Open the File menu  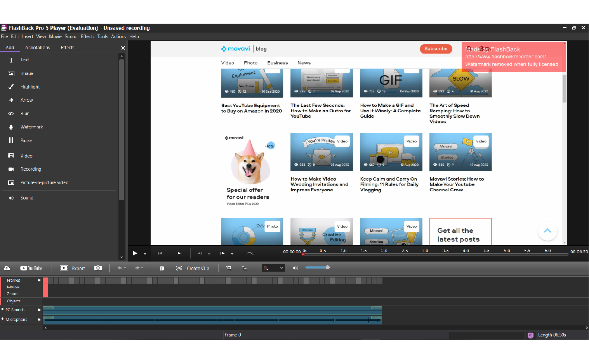[x=4, y=36]
